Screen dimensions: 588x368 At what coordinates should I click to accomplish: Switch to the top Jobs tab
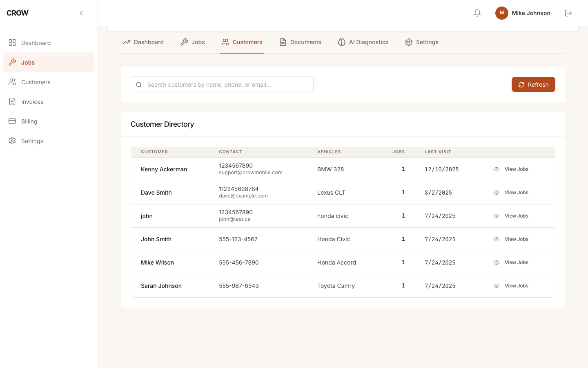[x=193, y=42]
